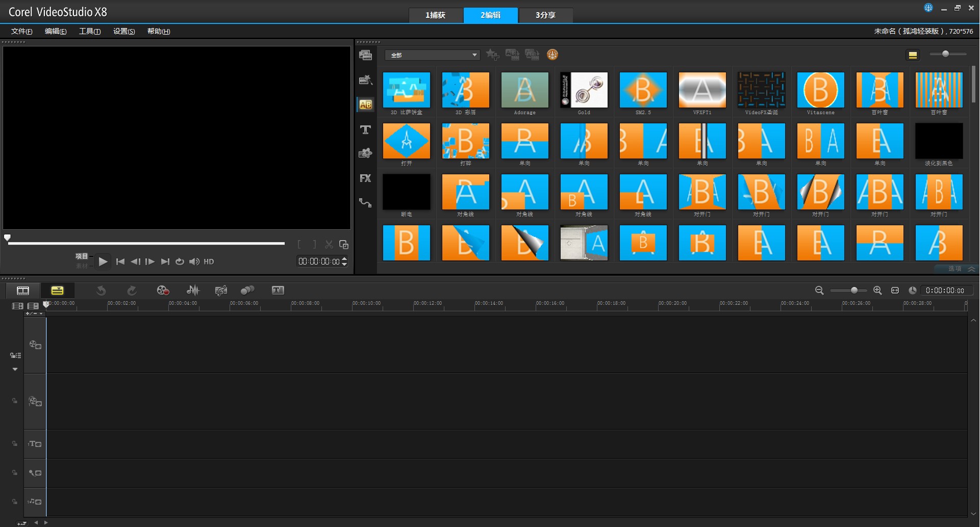
Task: Click the Undo arrow in timeline toolbar
Action: pyautogui.click(x=101, y=291)
